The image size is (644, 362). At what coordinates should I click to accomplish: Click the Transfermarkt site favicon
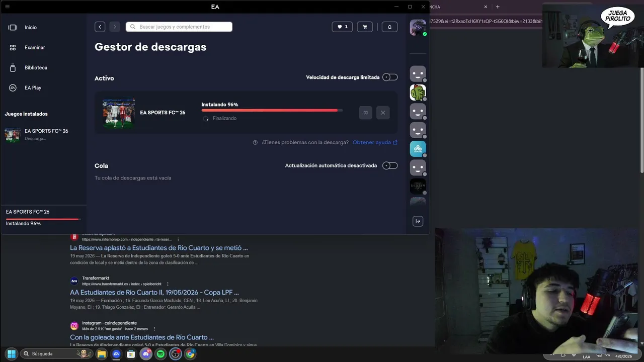click(74, 281)
